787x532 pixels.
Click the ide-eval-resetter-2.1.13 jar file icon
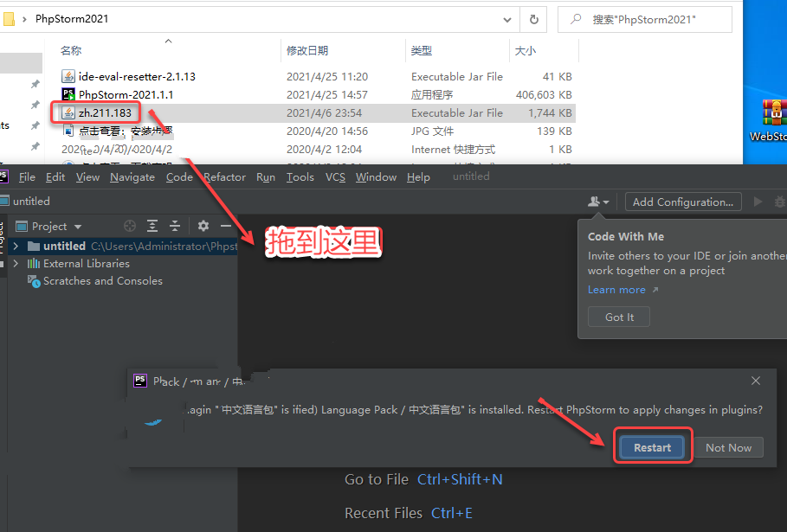(x=68, y=76)
